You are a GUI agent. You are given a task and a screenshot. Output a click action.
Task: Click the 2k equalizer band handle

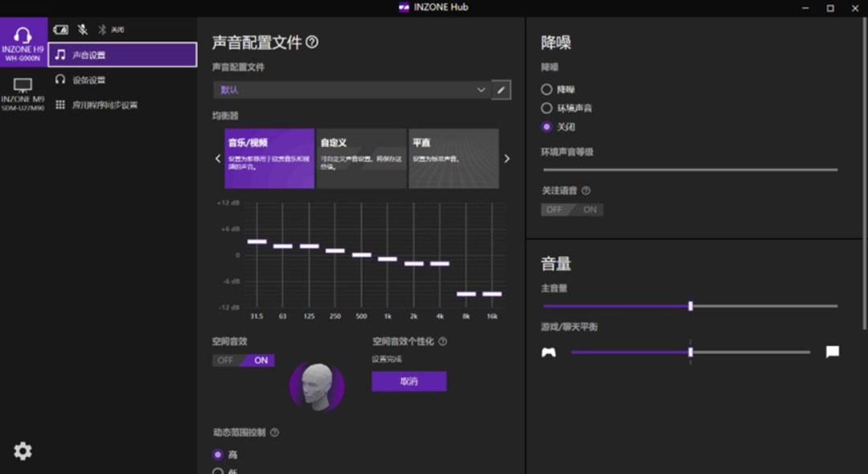[x=414, y=264]
